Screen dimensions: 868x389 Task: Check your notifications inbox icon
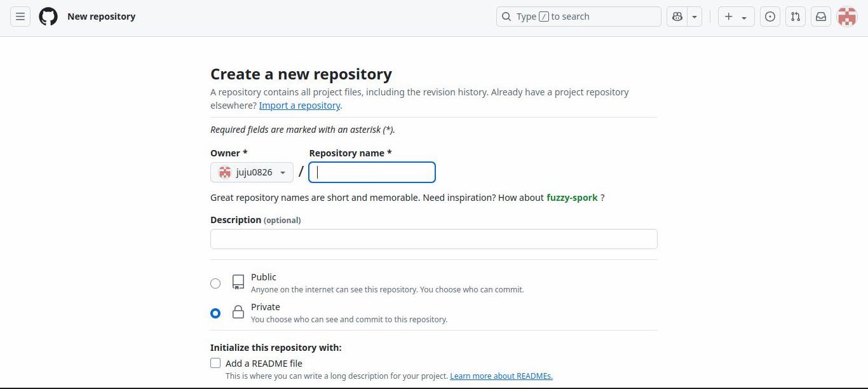821,17
